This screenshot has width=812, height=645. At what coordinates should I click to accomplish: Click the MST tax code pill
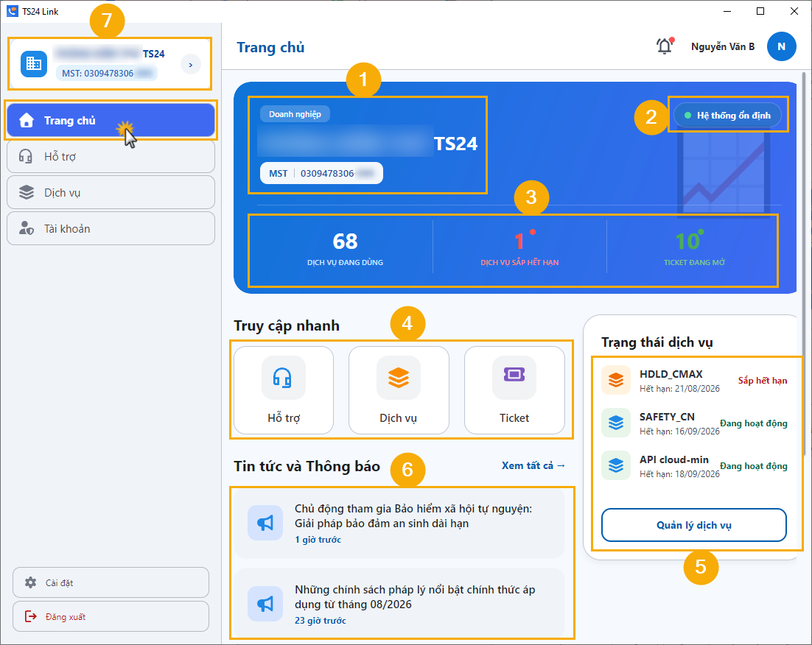click(x=321, y=174)
